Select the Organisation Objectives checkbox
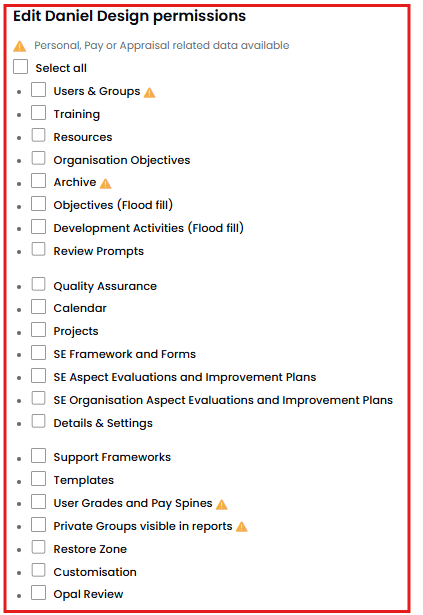Screen dimensions: 423x615 pos(38,158)
